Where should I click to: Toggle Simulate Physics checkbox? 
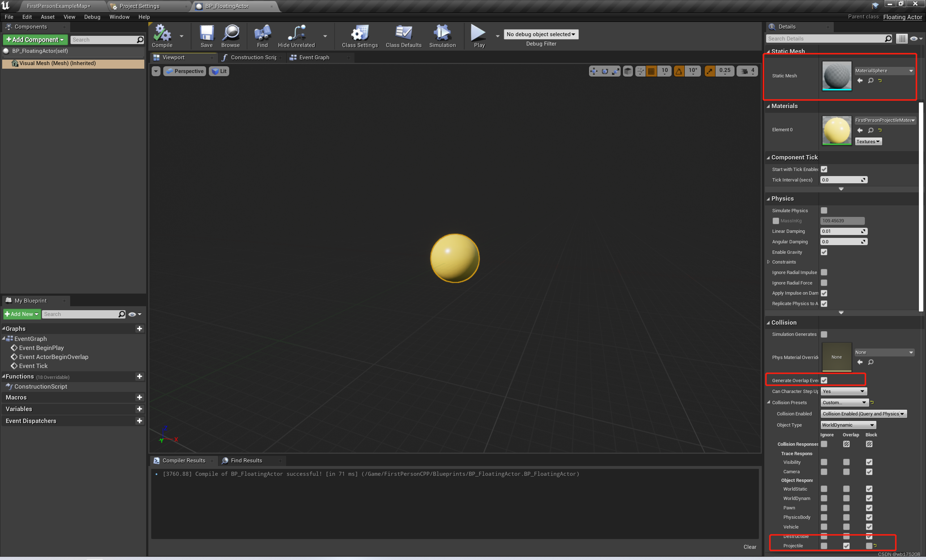(x=824, y=210)
